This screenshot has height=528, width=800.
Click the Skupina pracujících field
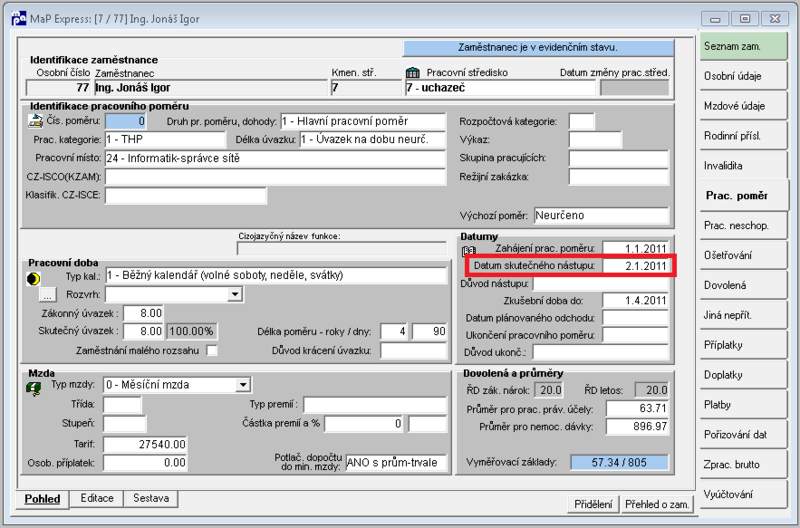pos(618,158)
